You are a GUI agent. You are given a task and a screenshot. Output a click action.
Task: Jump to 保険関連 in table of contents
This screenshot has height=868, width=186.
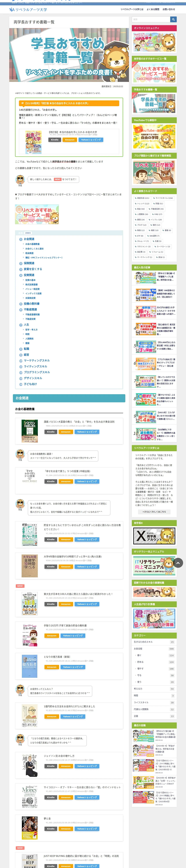point(29,263)
